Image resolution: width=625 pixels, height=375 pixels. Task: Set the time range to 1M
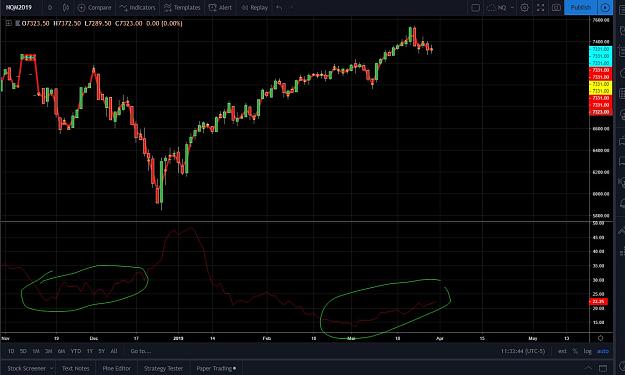[x=36, y=351]
